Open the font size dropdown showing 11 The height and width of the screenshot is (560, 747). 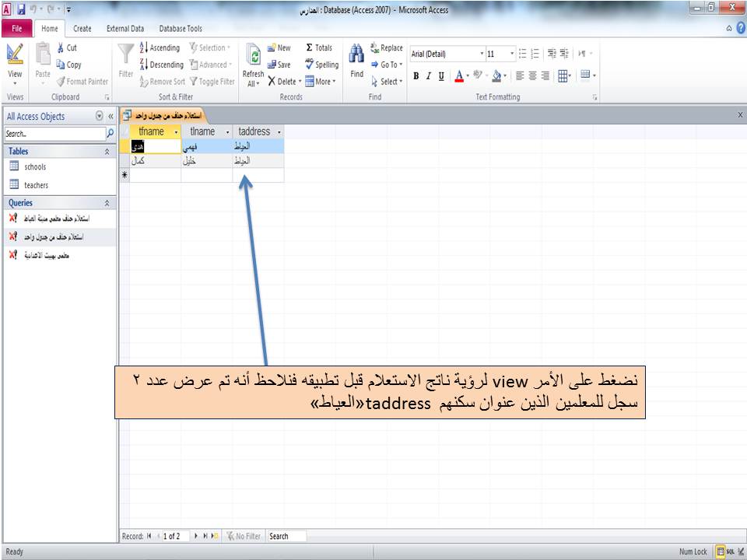point(513,53)
